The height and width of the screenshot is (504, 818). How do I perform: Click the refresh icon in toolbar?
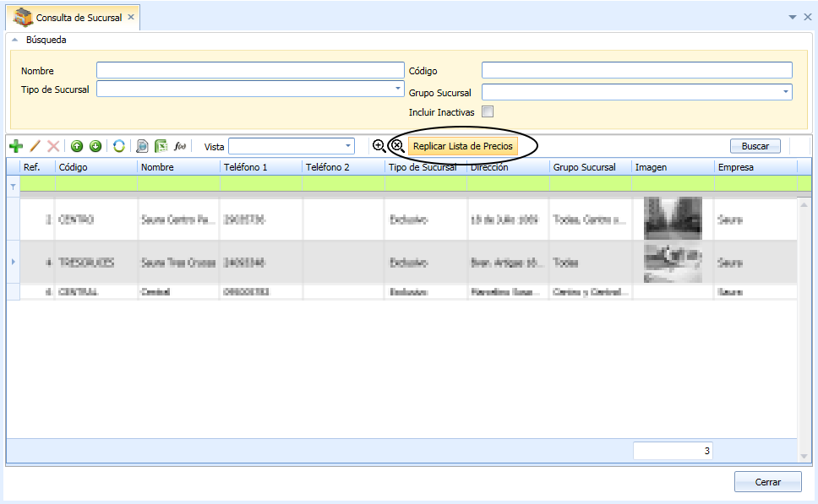[x=119, y=146]
